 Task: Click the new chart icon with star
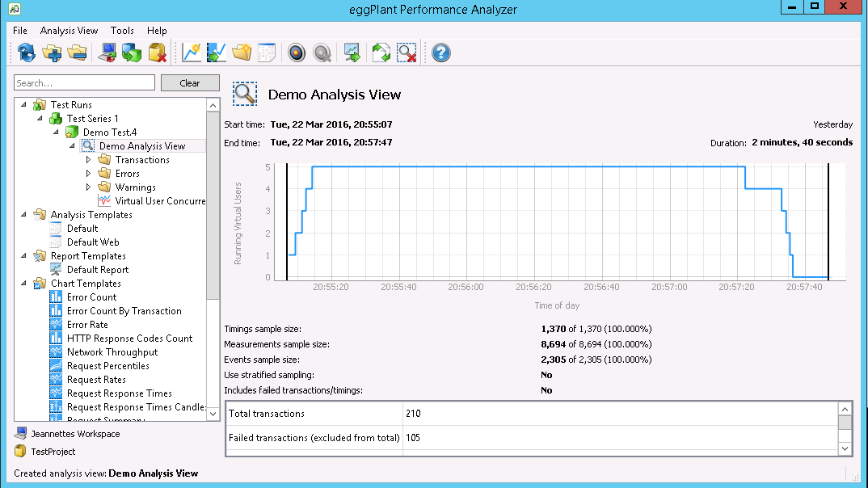coord(192,53)
